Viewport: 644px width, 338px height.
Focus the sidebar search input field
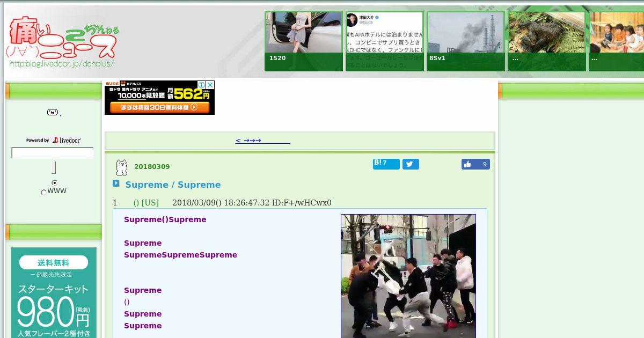click(x=53, y=153)
